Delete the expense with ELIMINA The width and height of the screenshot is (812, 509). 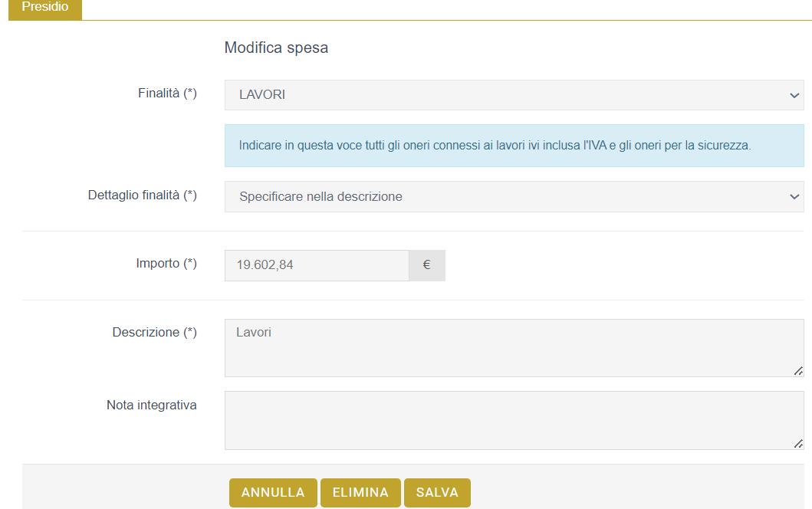[x=360, y=492]
